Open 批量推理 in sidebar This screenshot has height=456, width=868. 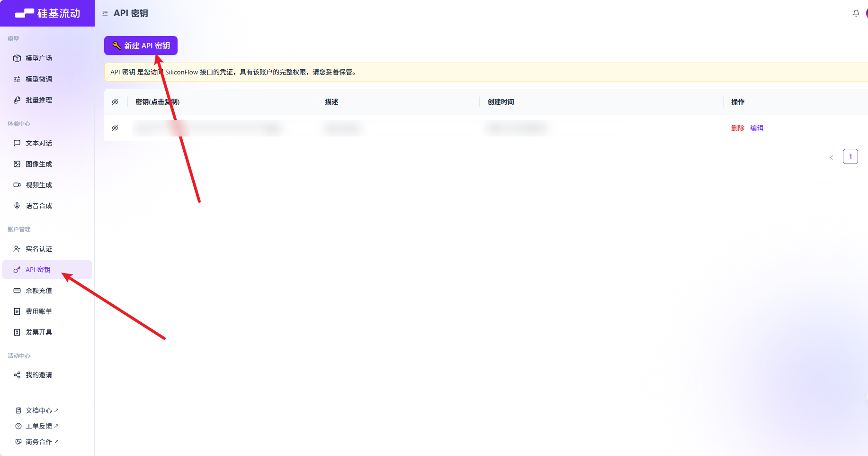pyautogui.click(x=39, y=100)
